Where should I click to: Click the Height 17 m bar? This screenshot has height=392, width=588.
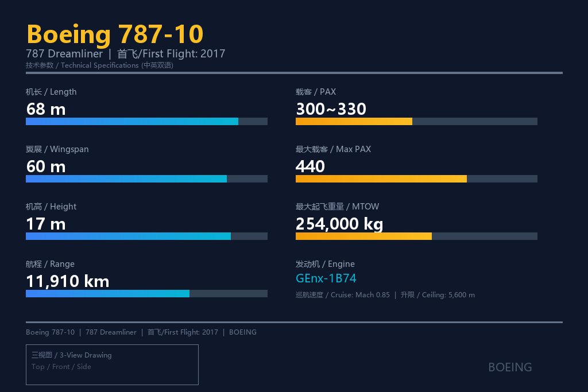(x=146, y=236)
